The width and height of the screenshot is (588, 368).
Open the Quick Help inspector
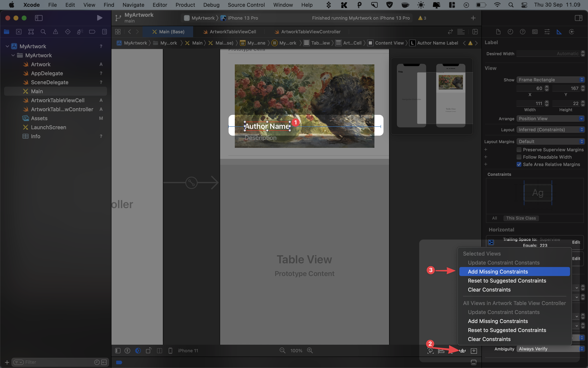522,32
